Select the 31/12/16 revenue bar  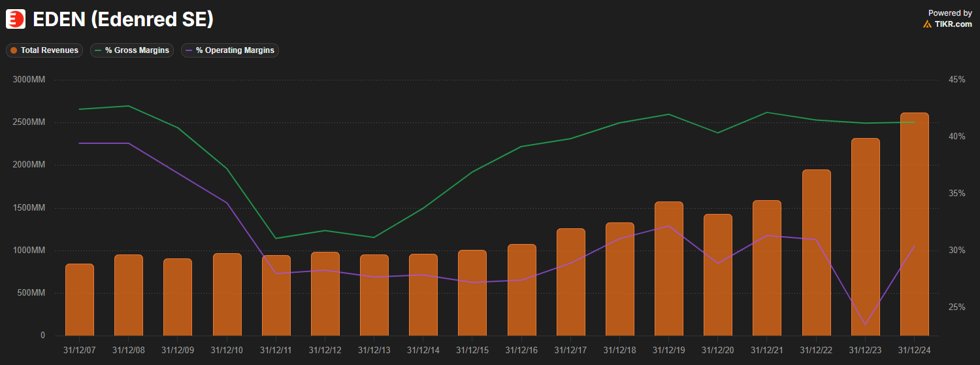coord(522,290)
